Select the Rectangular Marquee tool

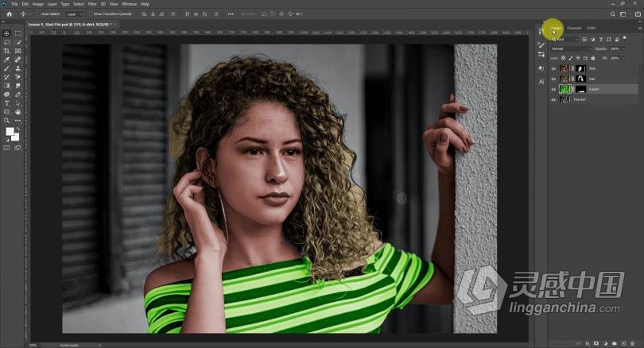(x=17, y=33)
